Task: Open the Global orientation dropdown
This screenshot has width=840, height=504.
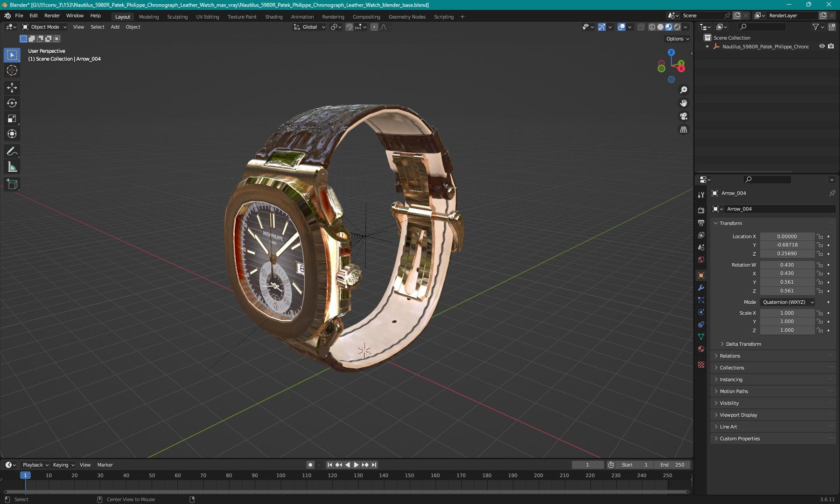Action: (309, 27)
